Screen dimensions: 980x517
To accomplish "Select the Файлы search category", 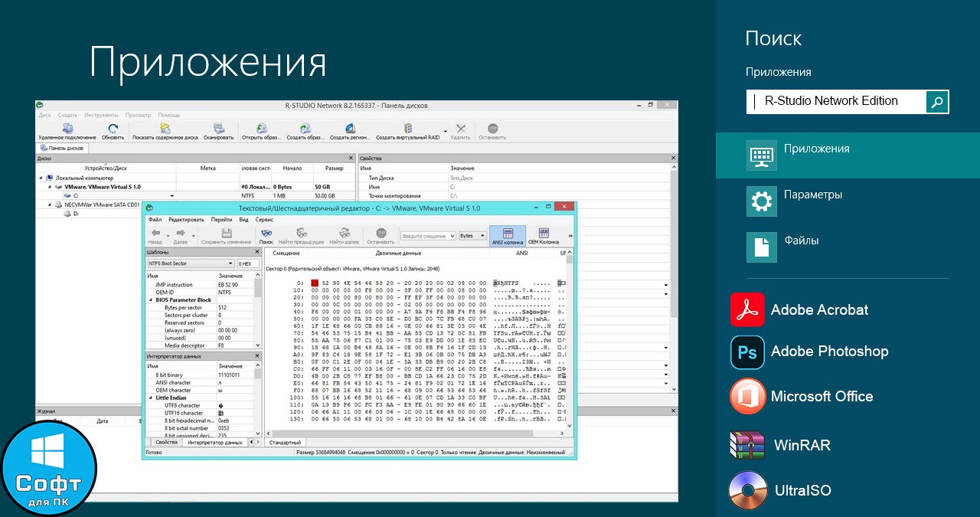I will (848, 247).
